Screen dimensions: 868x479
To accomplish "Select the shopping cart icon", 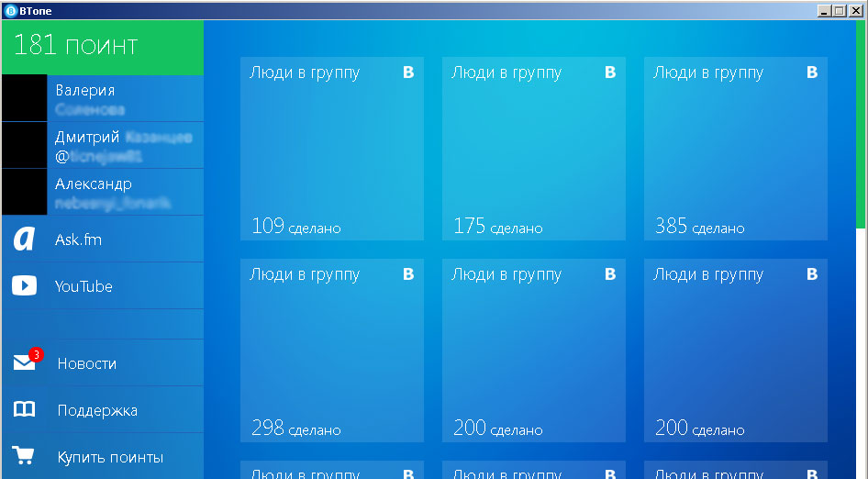I will pos(24,455).
